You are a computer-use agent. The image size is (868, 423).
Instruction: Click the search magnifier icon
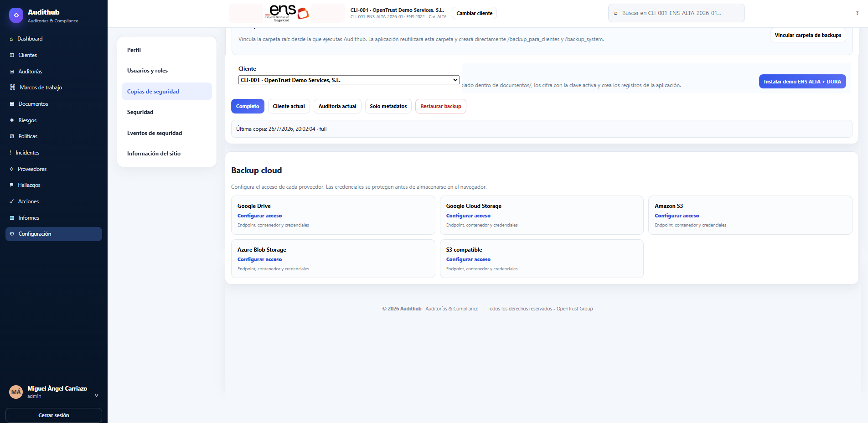coord(616,13)
